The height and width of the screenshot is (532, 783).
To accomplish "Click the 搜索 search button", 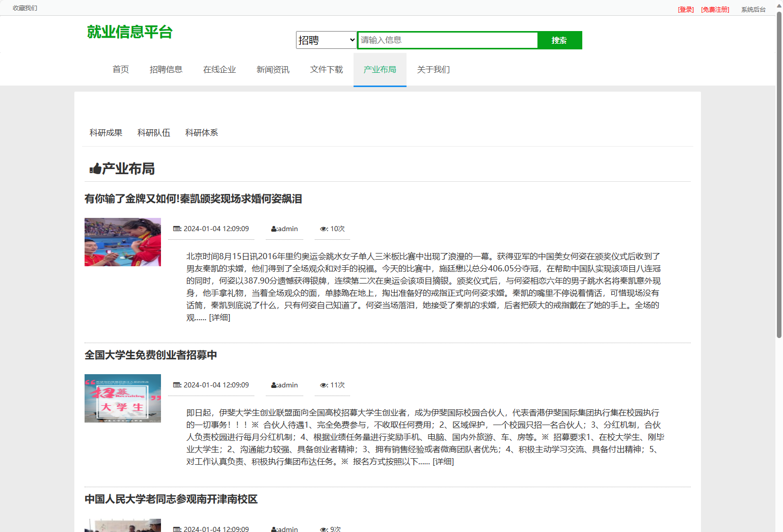I will click(x=559, y=40).
